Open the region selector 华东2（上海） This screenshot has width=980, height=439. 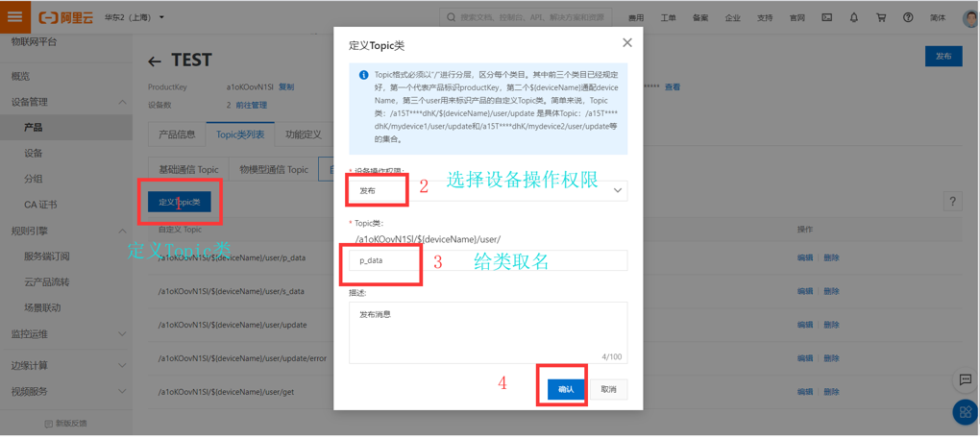[135, 17]
